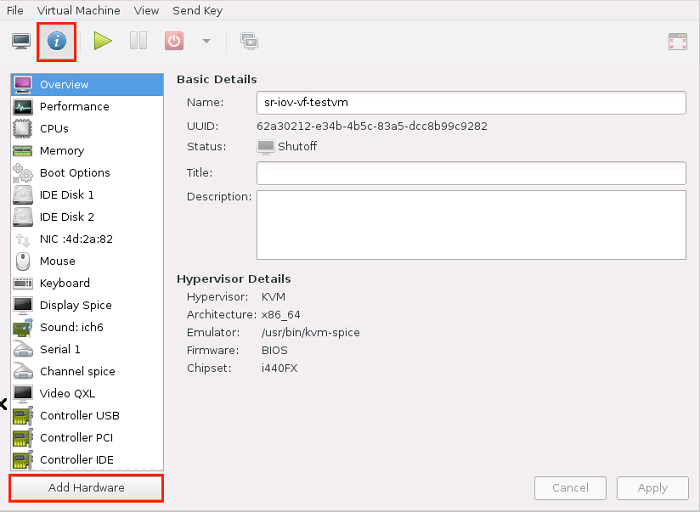Open shutdown options dropdown arrow
The width and height of the screenshot is (700, 512).
click(x=206, y=41)
